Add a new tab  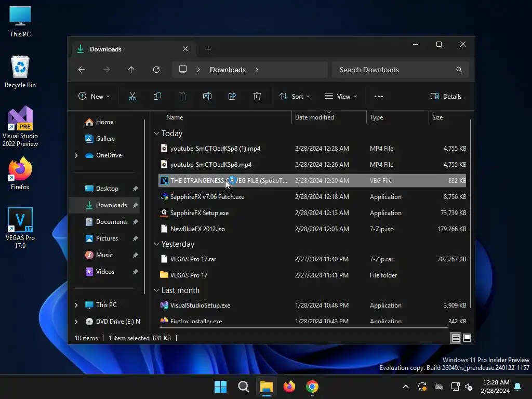pyautogui.click(x=208, y=49)
